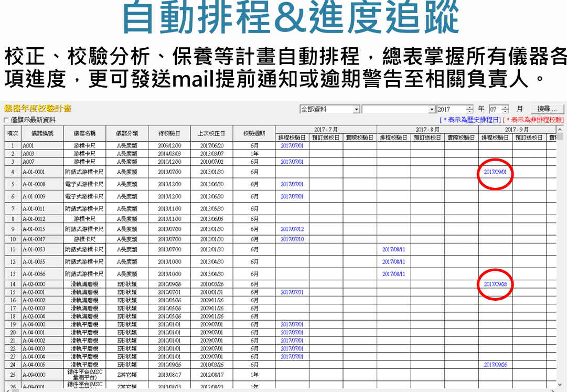Click the 儀器編號 column header
Screen dimensions: 567x392
42,133
